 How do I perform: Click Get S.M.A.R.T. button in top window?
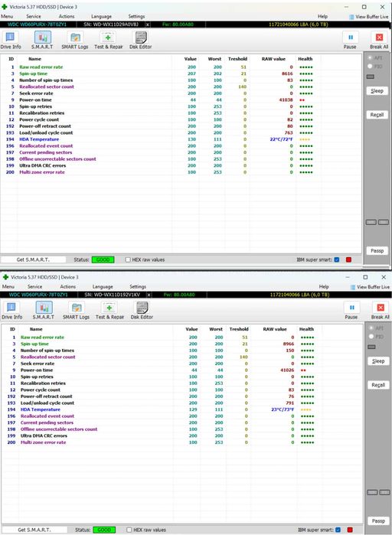33,259
